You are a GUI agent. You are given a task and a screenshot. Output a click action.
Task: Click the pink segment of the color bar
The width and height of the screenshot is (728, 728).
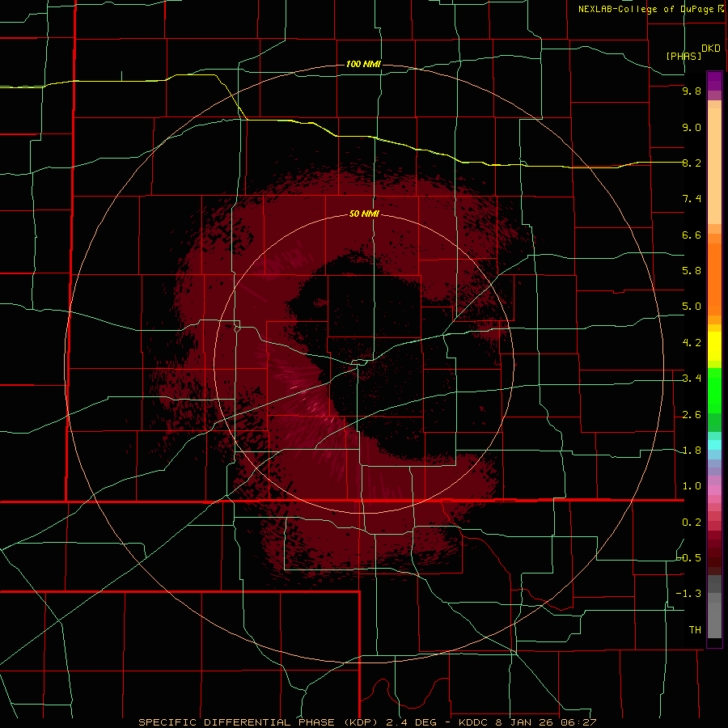point(714,490)
